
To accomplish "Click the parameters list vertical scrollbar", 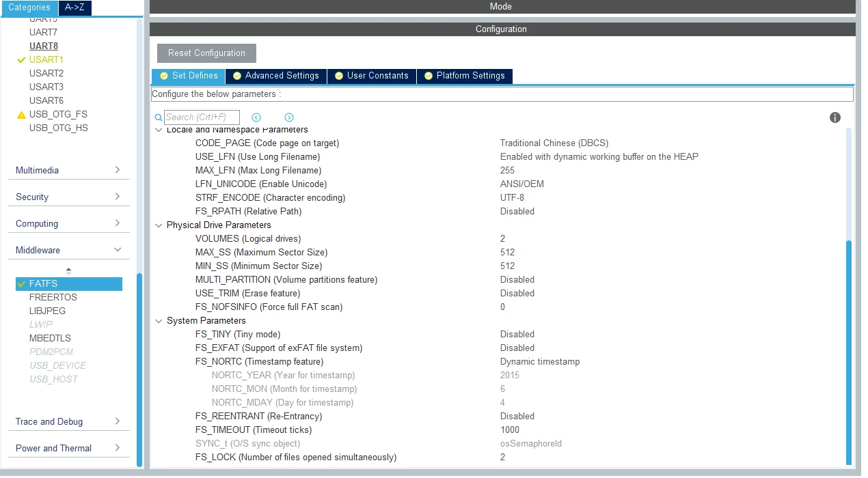I will point(849,352).
